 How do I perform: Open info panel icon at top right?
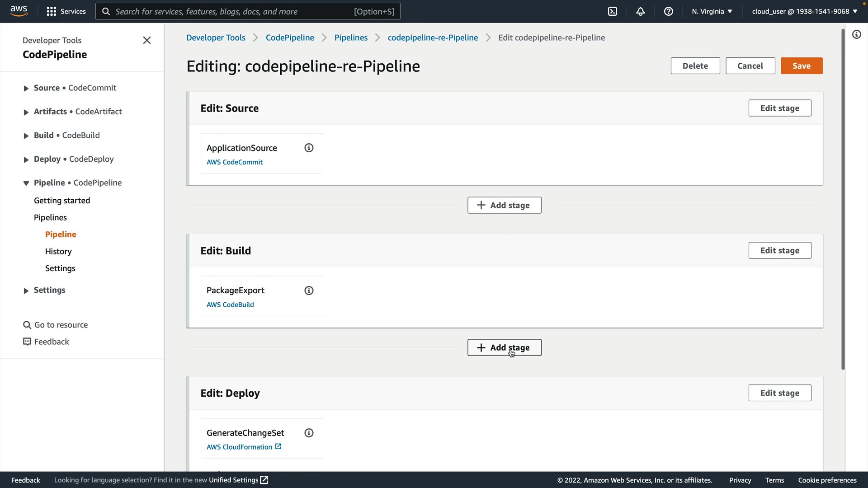tap(857, 34)
